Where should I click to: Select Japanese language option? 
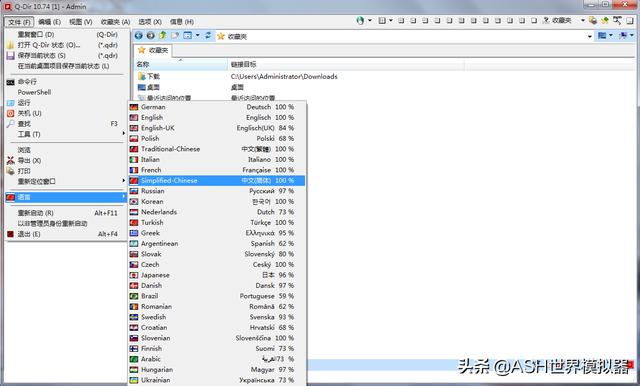click(x=217, y=275)
